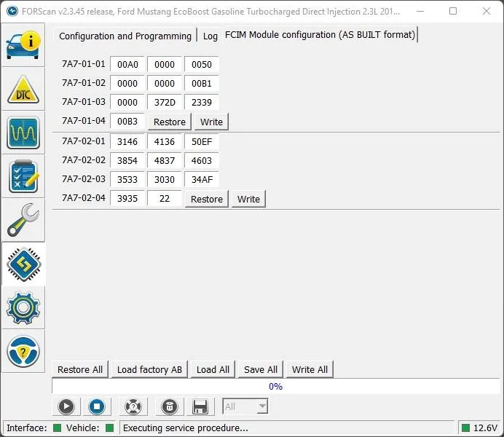This screenshot has width=504, height=437.
Task: Click the trash clear toolbar icon
Action: 170,406
